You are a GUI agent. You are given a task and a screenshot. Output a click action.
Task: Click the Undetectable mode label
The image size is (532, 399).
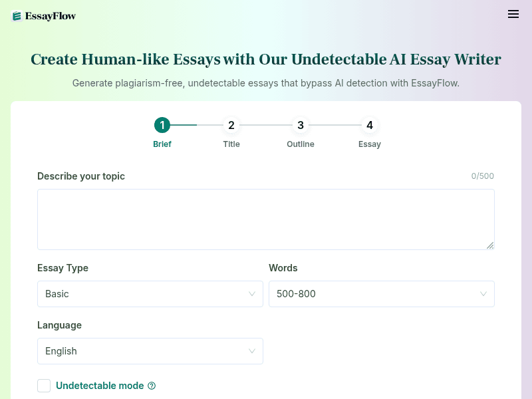tap(100, 386)
